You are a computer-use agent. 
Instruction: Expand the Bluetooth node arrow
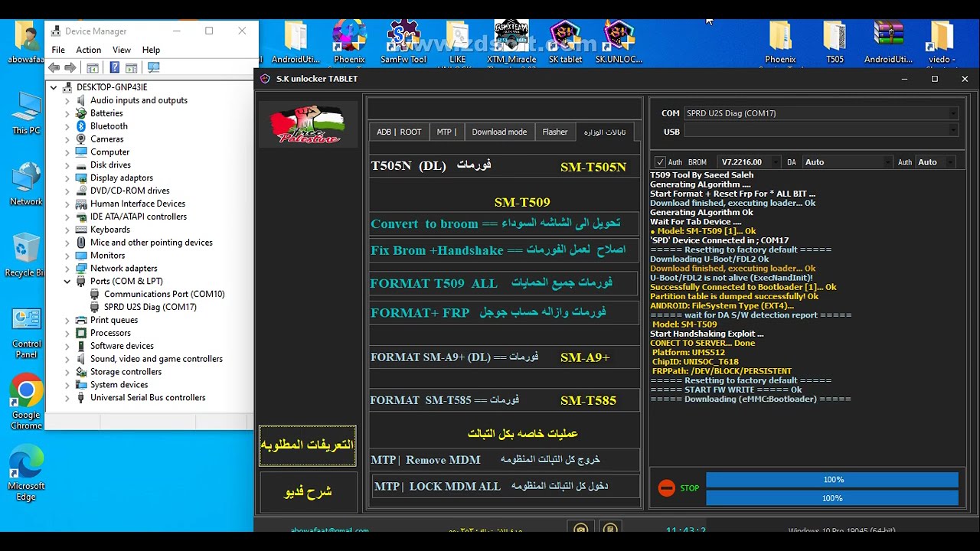click(67, 126)
